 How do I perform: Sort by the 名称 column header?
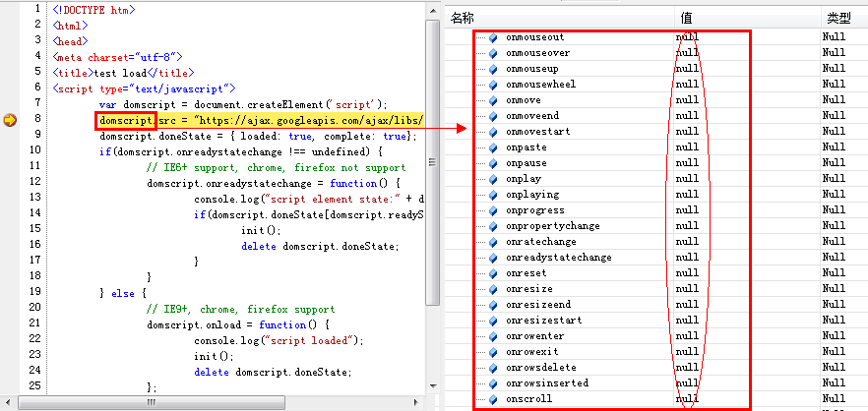pyautogui.click(x=560, y=19)
